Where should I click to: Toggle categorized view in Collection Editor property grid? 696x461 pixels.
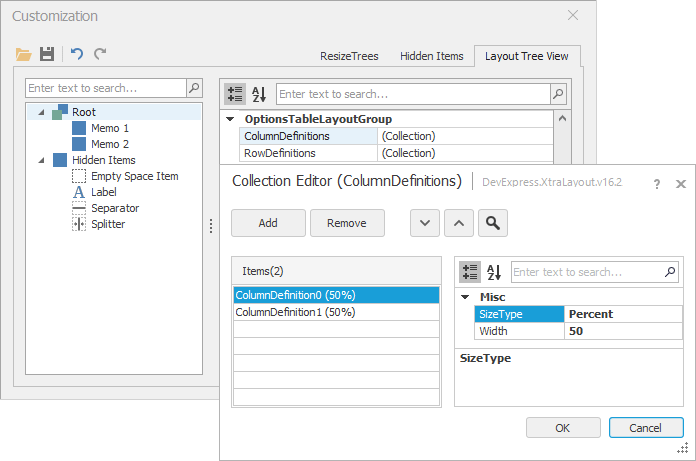[469, 272]
